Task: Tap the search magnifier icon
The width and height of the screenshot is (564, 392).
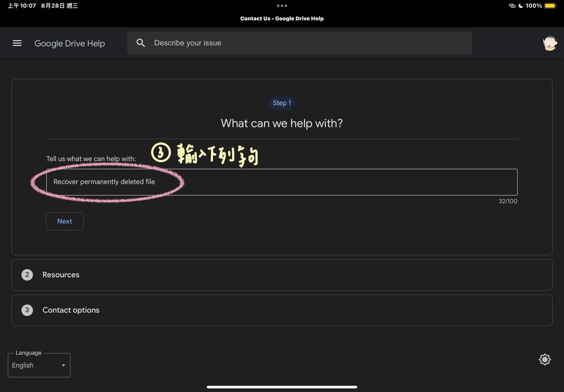Action: 141,43
